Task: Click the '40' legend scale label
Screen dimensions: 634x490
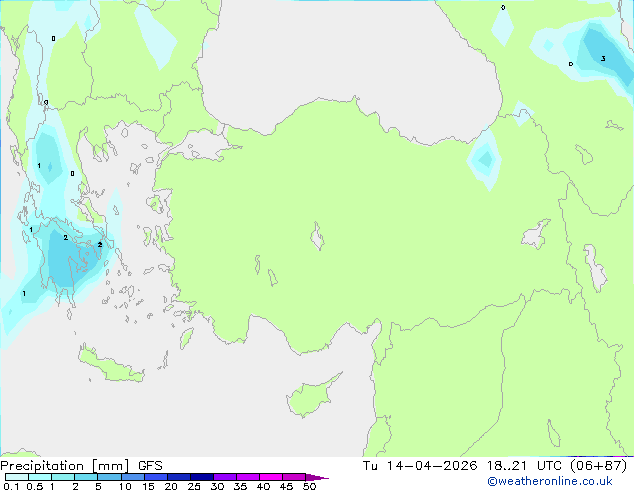Action: click(x=263, y=486)
